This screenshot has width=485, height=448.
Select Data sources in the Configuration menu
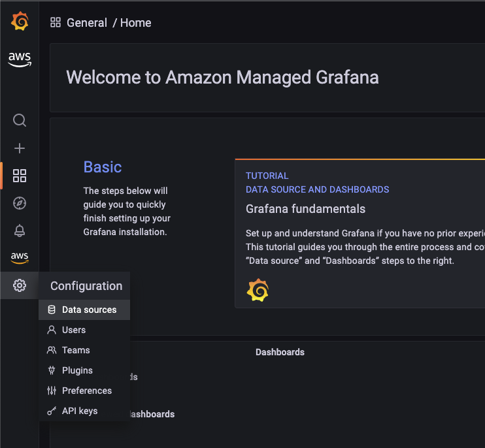coord(84,310)
